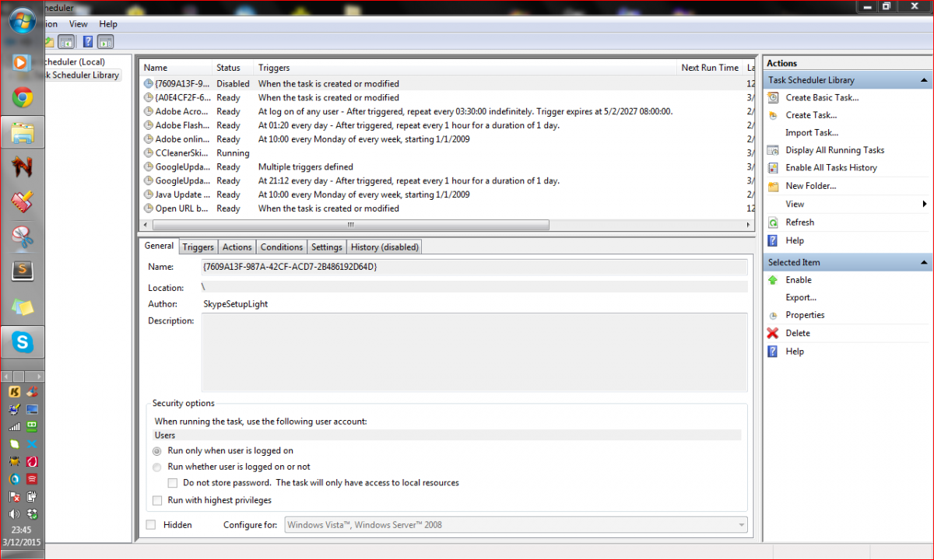
Task: Sort tasks by Triggers column header
Action: click(465, 68)
